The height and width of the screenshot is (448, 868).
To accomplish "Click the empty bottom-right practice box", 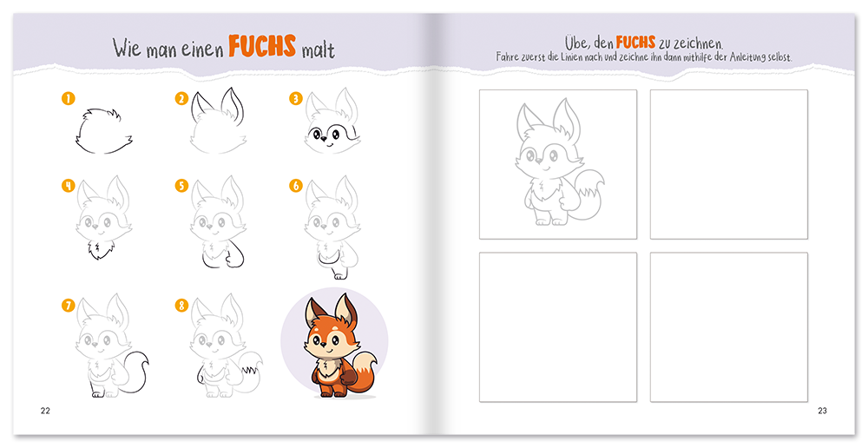I will 728,326.
